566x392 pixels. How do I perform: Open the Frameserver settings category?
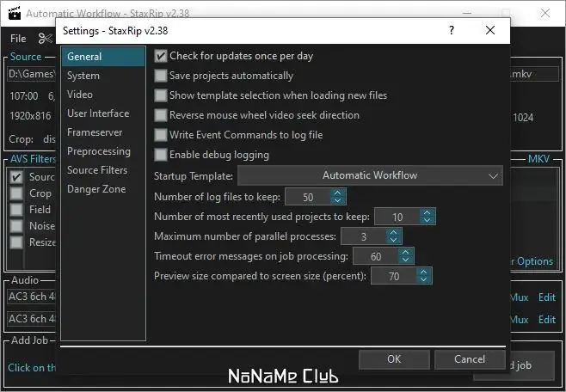pos(103,132)
